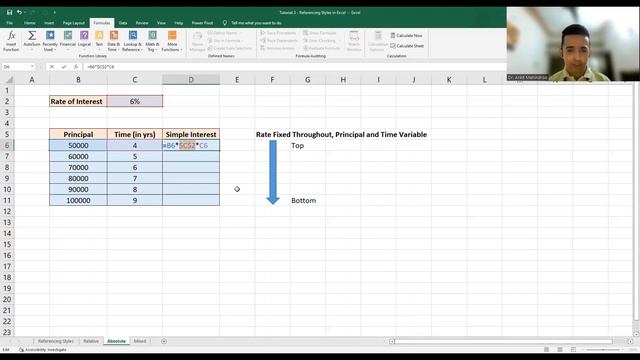Select column D header
Viewport: 640px width, 360px height.
coord(191,80)
